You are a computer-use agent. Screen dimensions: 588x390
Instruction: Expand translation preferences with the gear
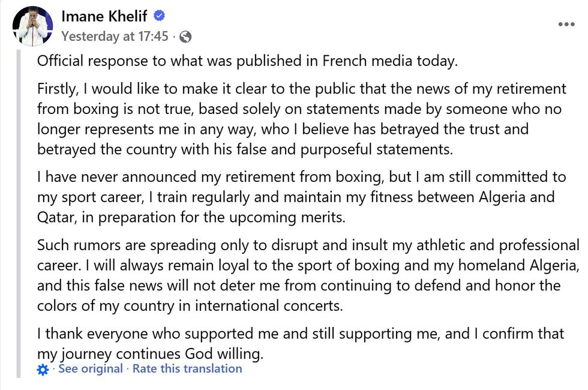(42, 369)
